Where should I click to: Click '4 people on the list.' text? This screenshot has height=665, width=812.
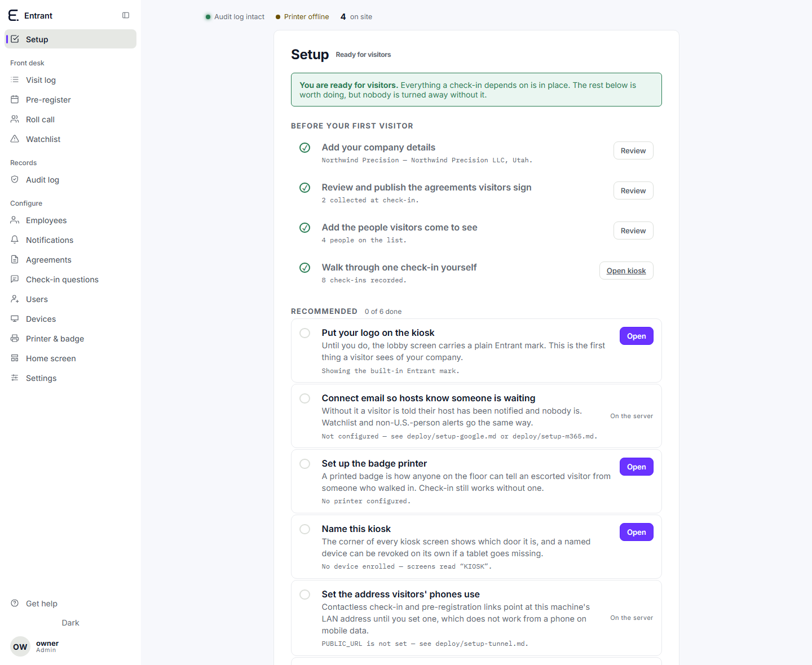point(364,240)
